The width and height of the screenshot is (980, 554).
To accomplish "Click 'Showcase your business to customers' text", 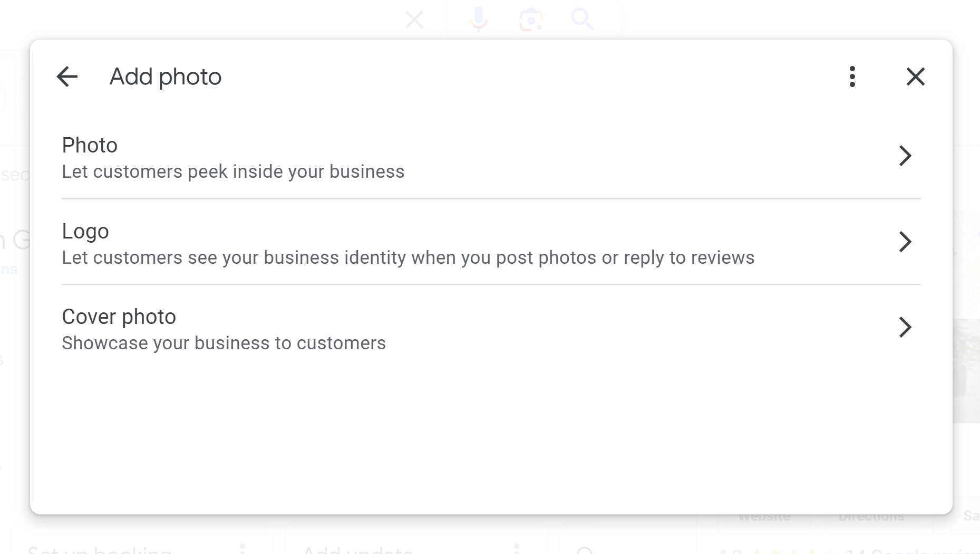I will click(224, 343).
